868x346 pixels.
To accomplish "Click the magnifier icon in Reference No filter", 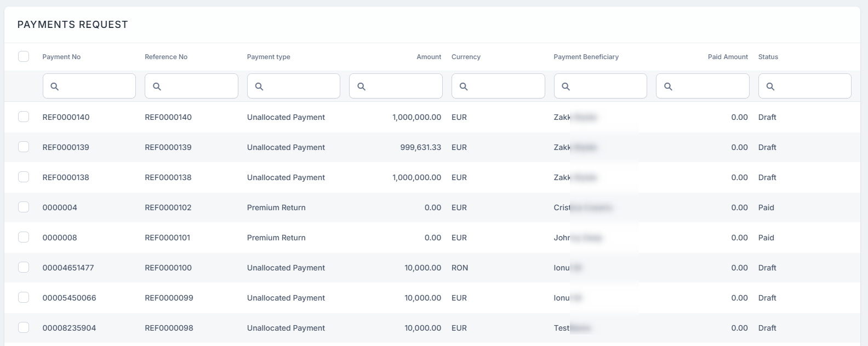I will click(x=157, y=86).
